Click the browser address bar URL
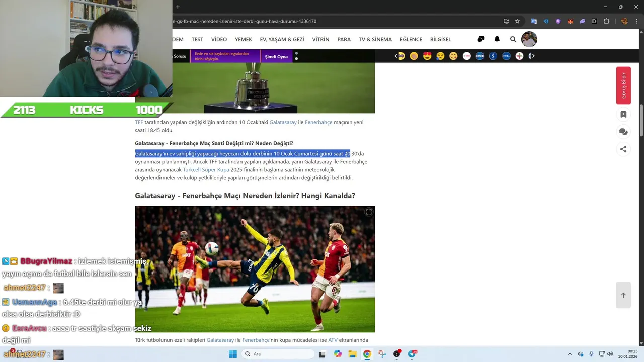 coord(245,21)
